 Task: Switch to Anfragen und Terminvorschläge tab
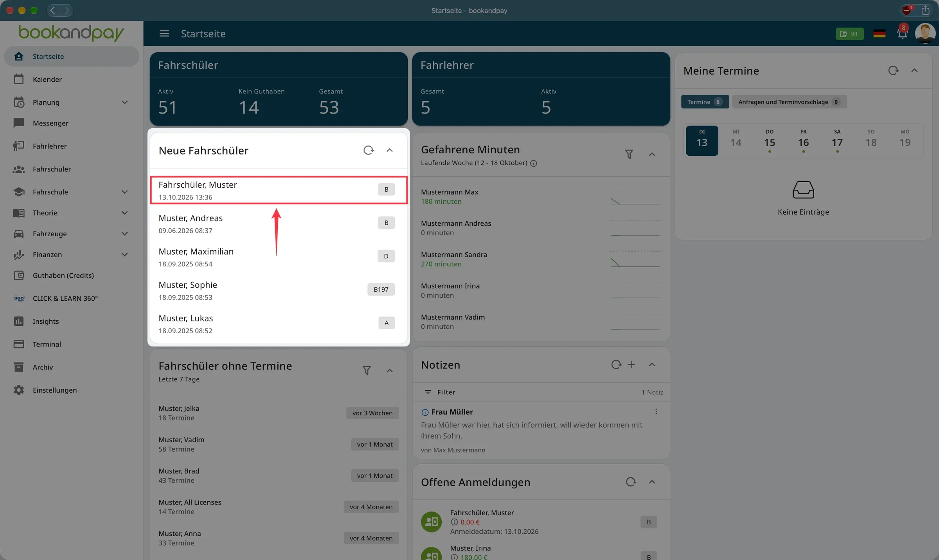point(789,102)
